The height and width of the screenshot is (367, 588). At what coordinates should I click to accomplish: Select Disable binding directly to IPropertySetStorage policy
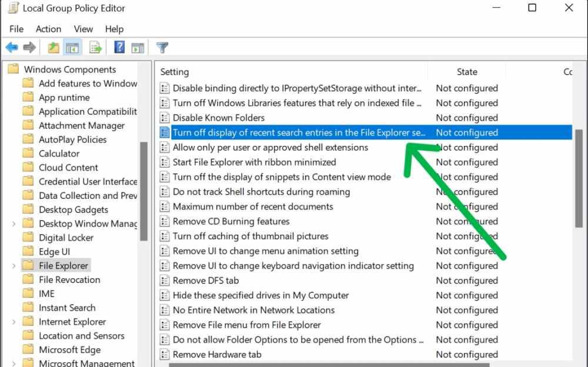click(297, 88)
